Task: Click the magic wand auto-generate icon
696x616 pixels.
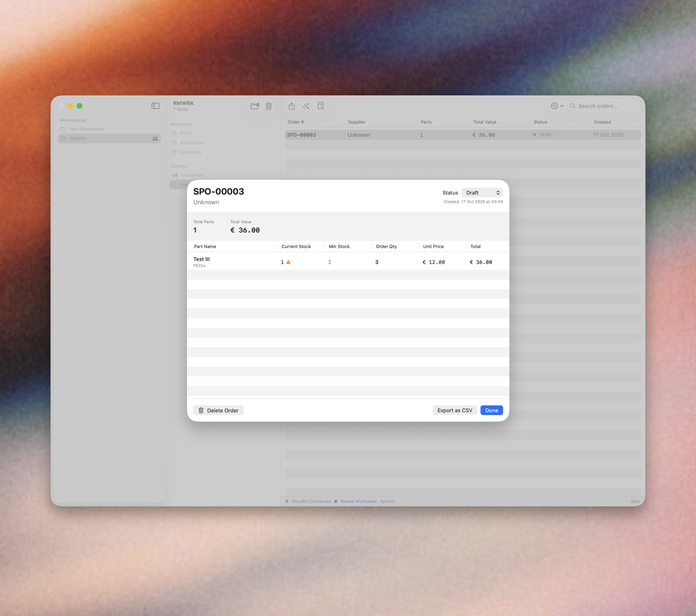Action: 306,106
